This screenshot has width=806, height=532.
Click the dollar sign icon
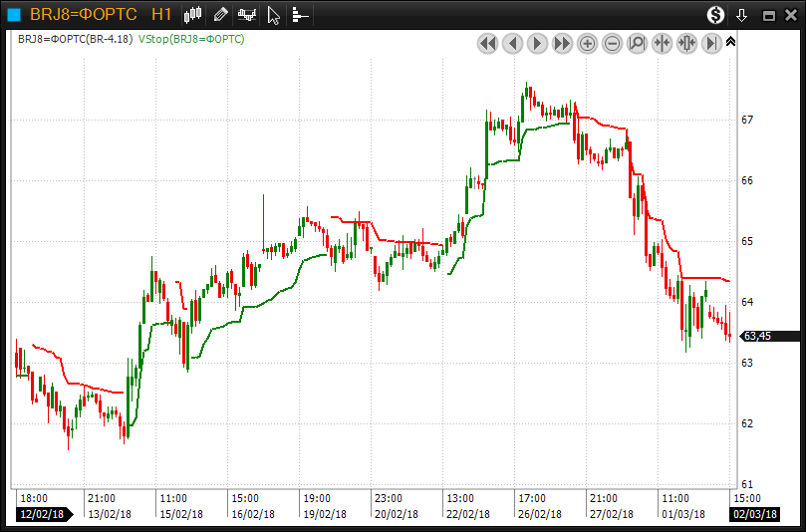point(715,15)
